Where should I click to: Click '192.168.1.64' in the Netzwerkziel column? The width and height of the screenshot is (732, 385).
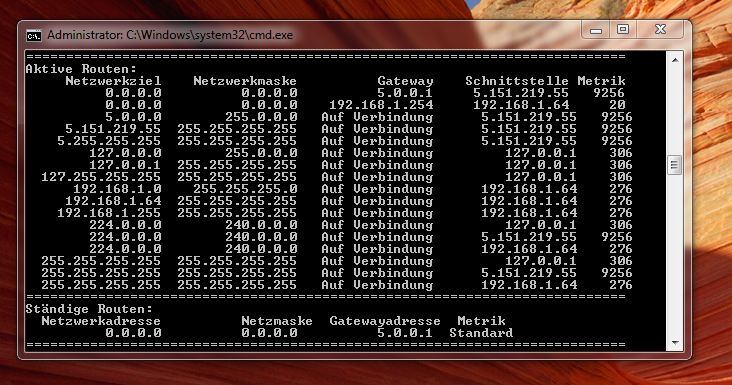(113, 201)
